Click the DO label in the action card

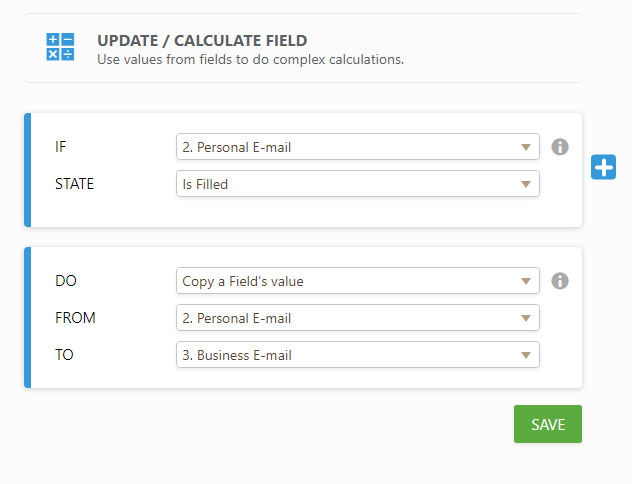(x=65, y=281)
